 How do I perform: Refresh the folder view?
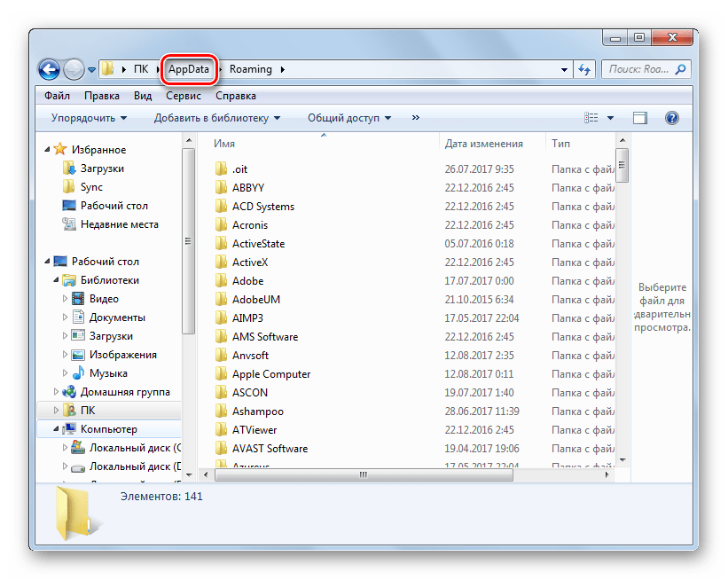pos(584,70)
